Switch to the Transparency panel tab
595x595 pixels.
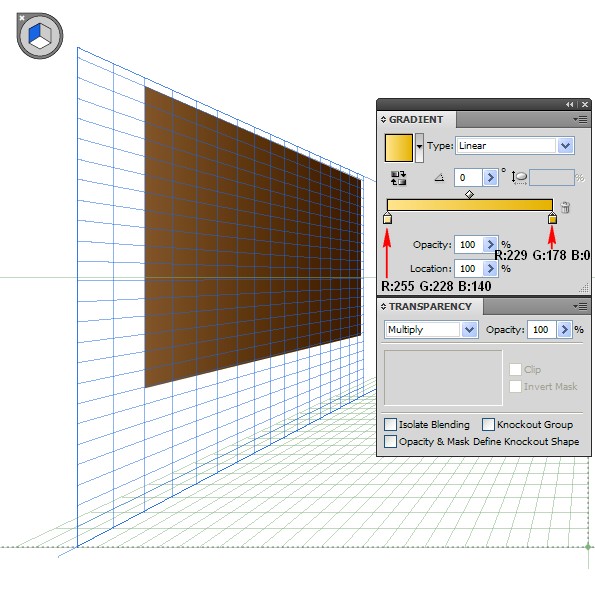pos(430,307)
